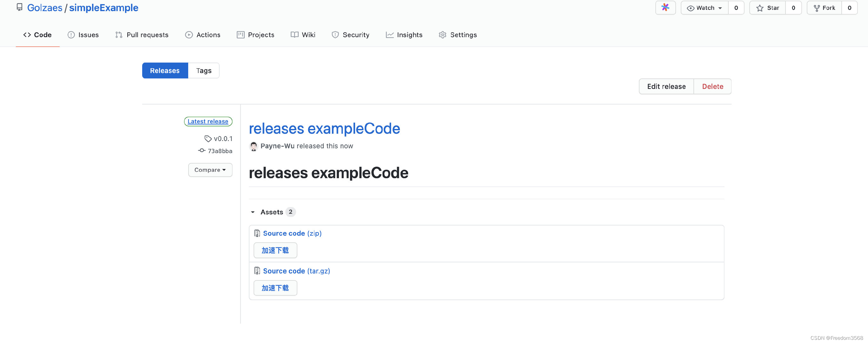Click Payne-Wu's avatar image
The width and height of the screenshot is (868, 343).
coord(253,146)
